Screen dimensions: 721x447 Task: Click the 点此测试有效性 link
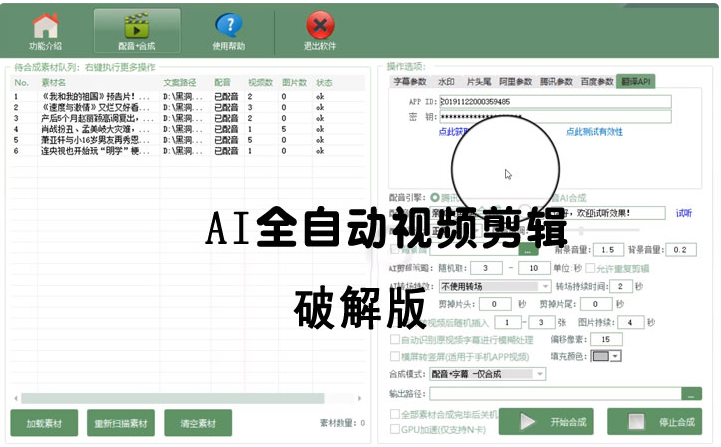tap(594, 132)
